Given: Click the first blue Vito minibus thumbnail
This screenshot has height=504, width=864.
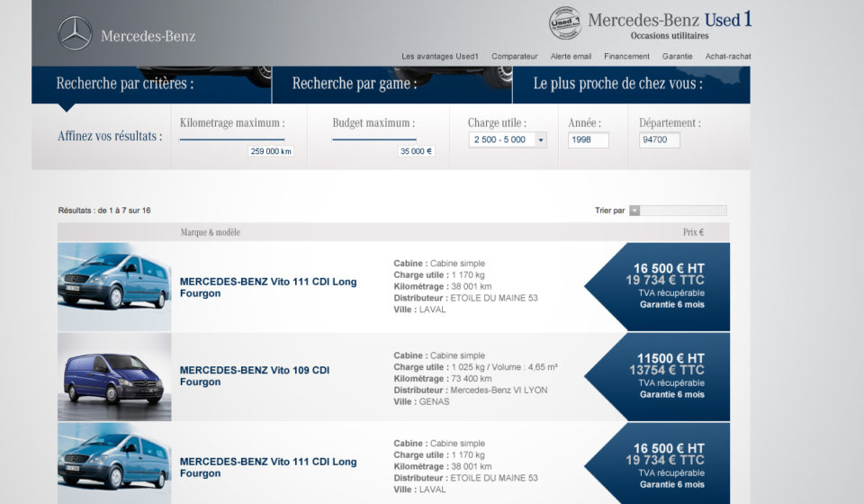Looking at the screenshot, I should point(114,286).
